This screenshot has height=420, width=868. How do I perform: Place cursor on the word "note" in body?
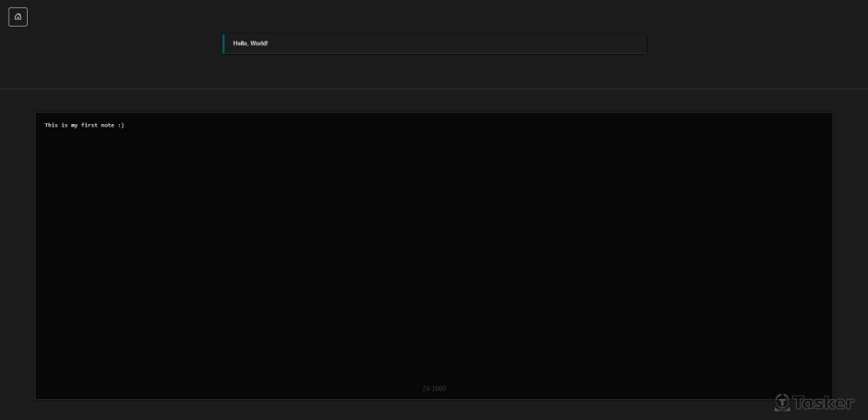click(108, 125)
